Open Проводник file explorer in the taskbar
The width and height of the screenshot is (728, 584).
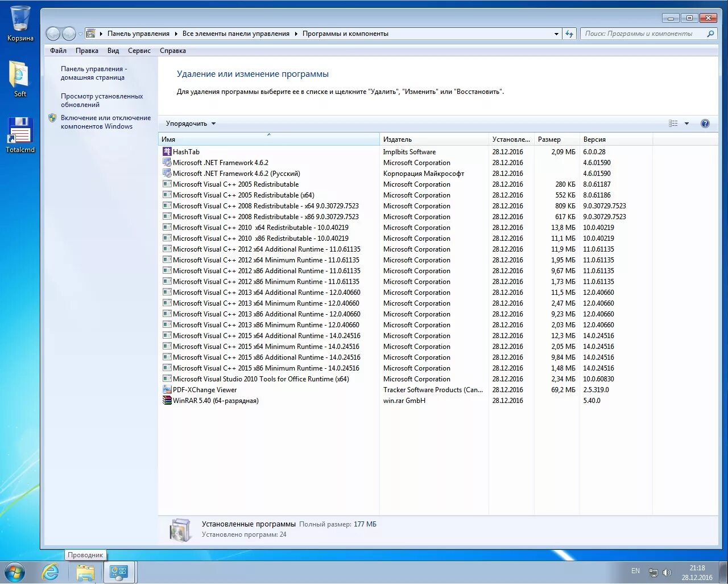point(85,572)
